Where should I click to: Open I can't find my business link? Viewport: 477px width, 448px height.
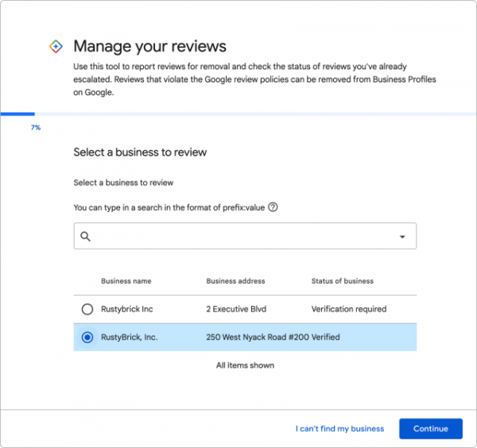(339, 429)
